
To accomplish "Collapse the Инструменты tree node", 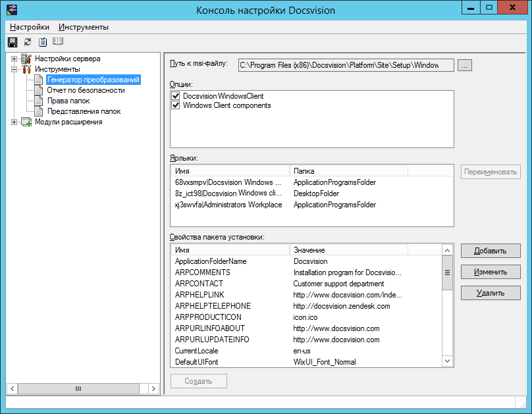I will pyautogui.click(x=14, y=69).
